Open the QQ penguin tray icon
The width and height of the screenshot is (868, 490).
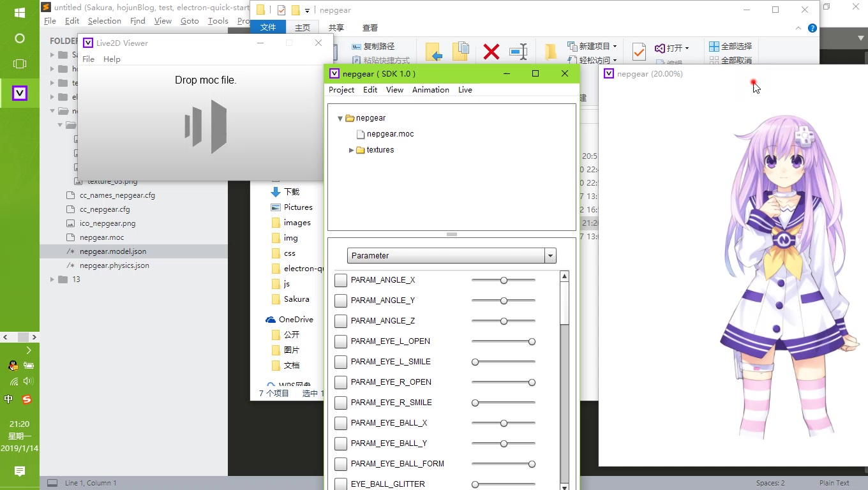tap(13, 366)
